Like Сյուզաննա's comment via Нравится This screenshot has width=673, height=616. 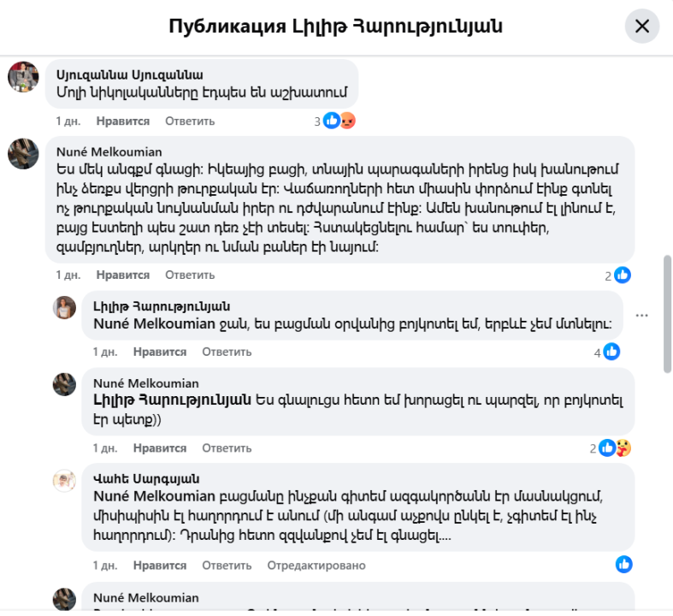tap(123, 121)
